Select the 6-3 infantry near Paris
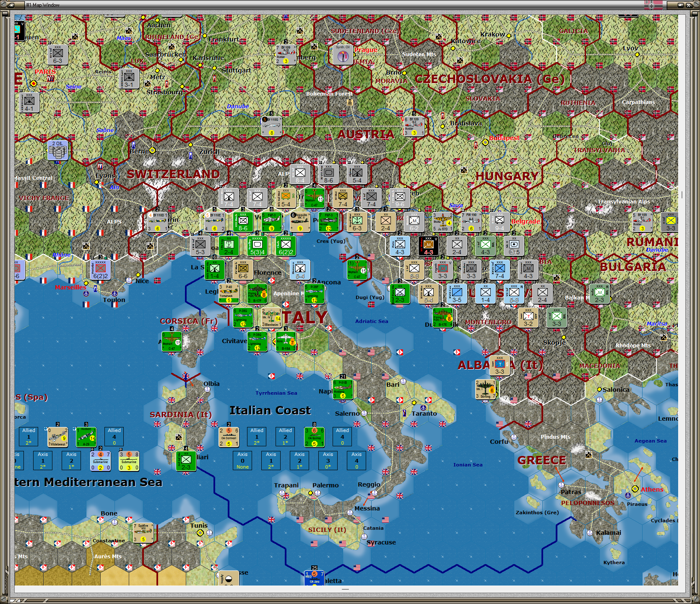Image resolution: width=700 pixels, height=604 pixels. tap(57, 55)
